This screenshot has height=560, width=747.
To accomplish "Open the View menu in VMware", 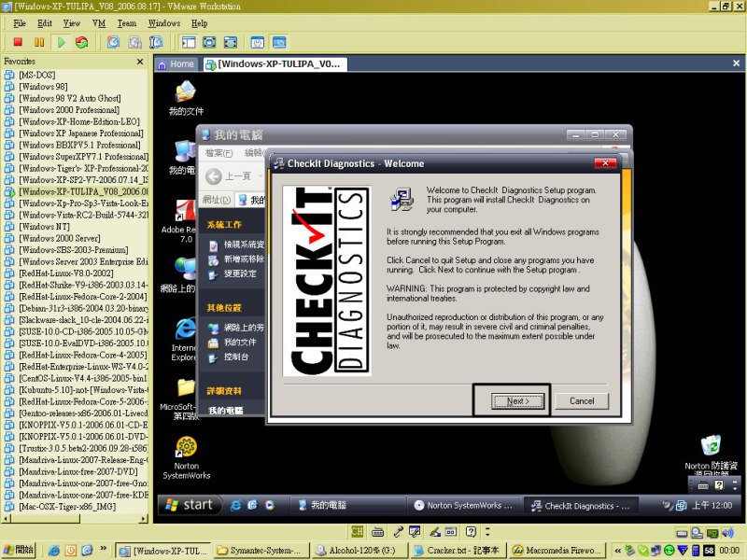I will 72,23.
